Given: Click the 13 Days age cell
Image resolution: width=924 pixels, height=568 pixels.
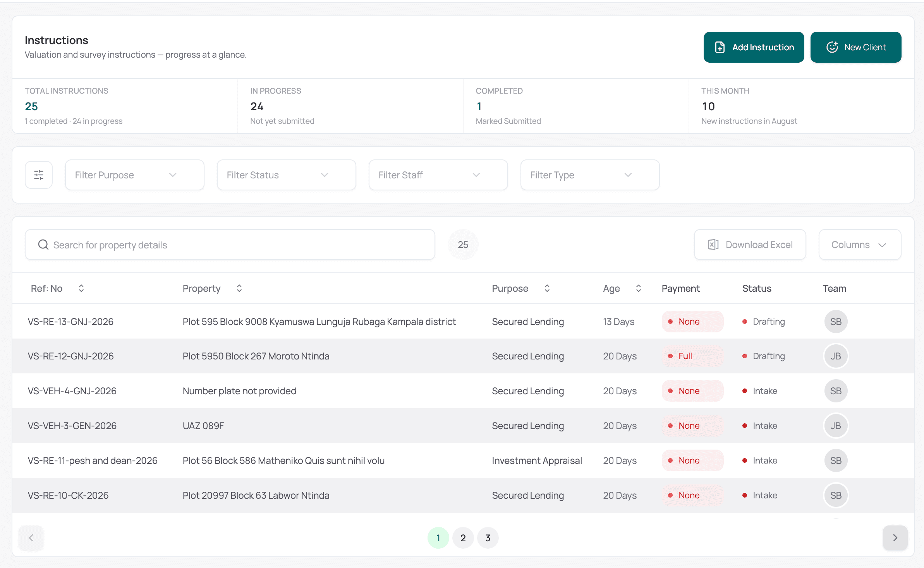Looking at the screenshot, I should coord(618,322).
